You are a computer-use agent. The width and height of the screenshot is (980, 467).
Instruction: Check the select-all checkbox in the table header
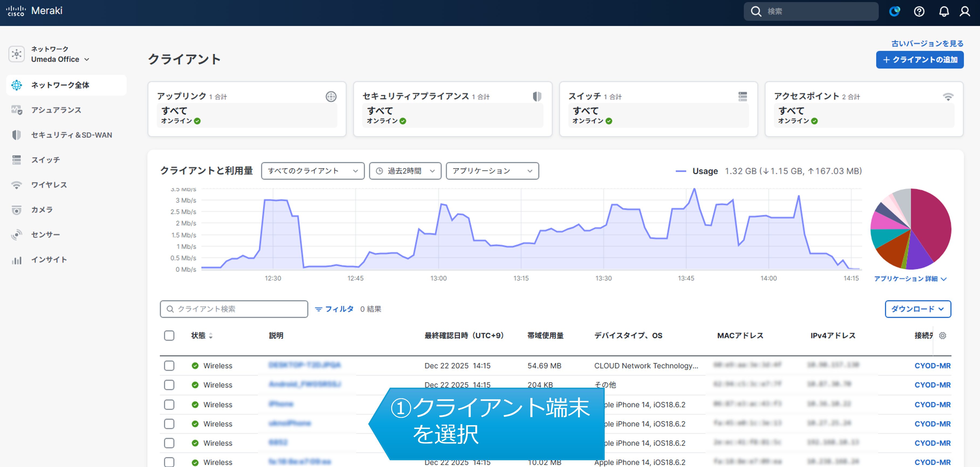(169, 335)
